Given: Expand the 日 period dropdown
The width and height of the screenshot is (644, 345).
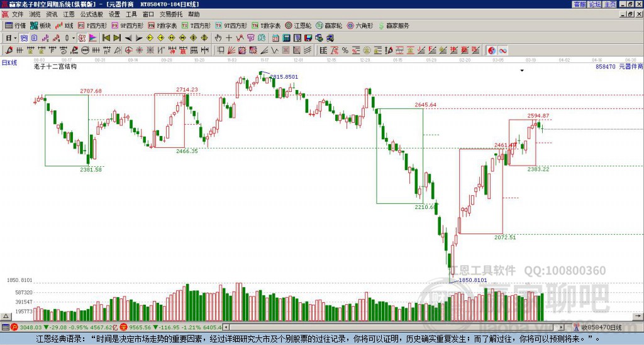Looking at the screenshot, I should 16,38.
